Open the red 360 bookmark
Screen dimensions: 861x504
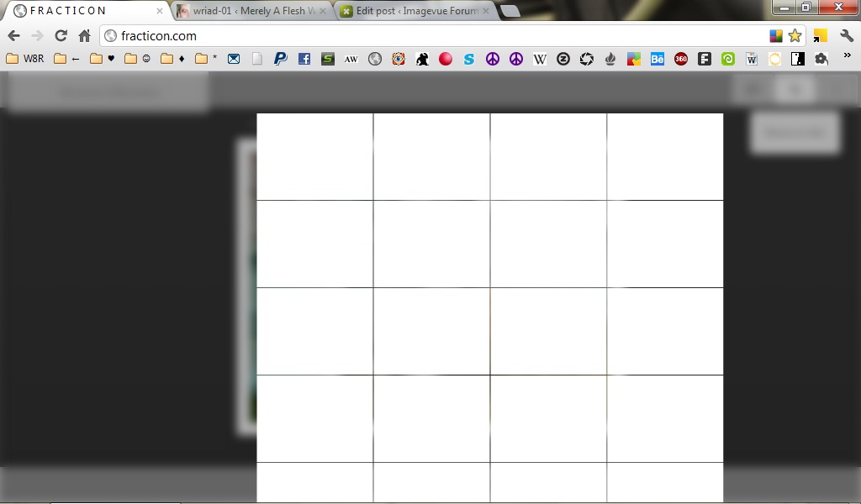(681, 59)
